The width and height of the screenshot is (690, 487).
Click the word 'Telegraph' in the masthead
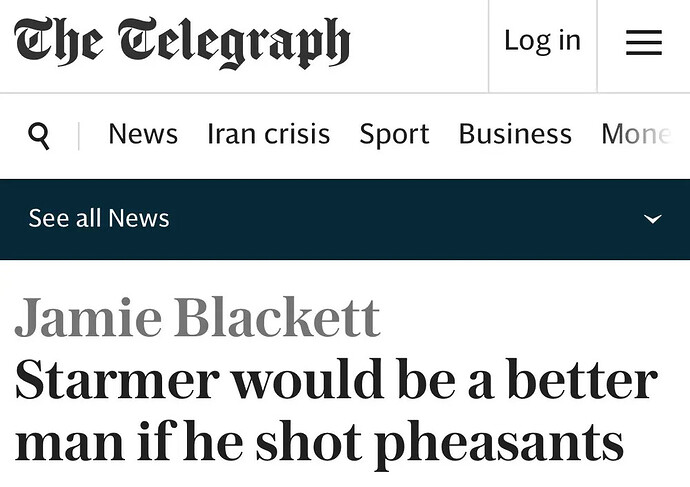pyautogui.click(x=234, y=42)
